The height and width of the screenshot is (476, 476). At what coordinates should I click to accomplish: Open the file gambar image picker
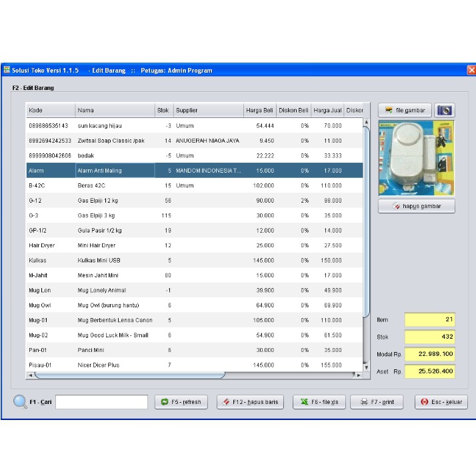tap(405, 110)
